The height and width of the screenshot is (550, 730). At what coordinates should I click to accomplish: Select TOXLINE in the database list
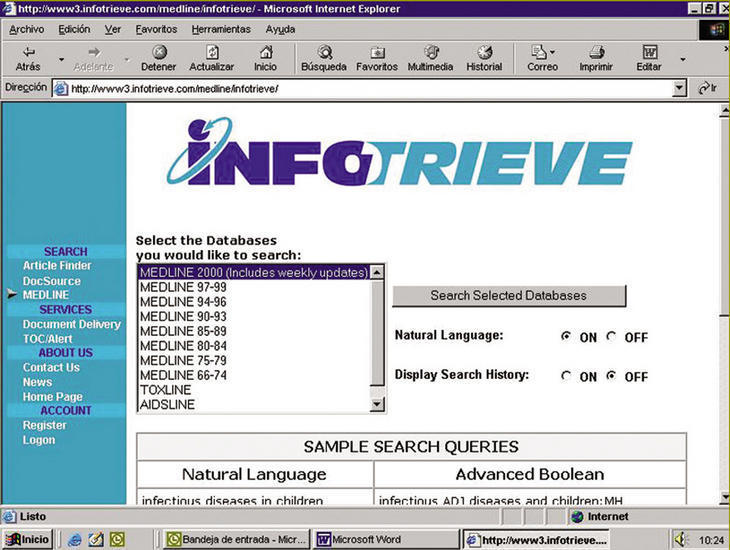pyautogui.click(x=165, y=390)
